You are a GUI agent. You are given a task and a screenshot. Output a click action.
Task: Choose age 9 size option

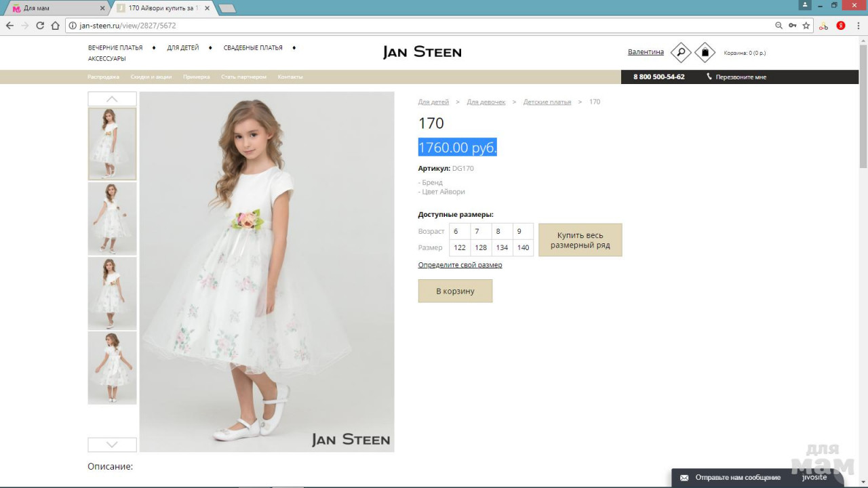[522, 231]
